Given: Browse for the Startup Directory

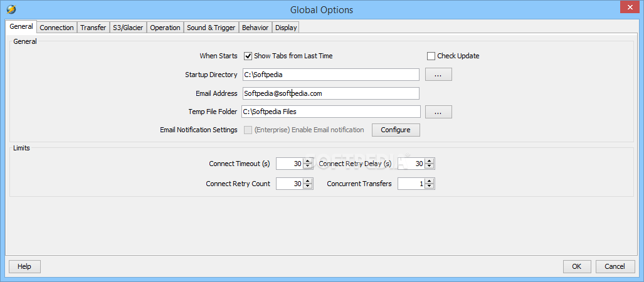Looking at the screenshot, I should coord(438,75).
